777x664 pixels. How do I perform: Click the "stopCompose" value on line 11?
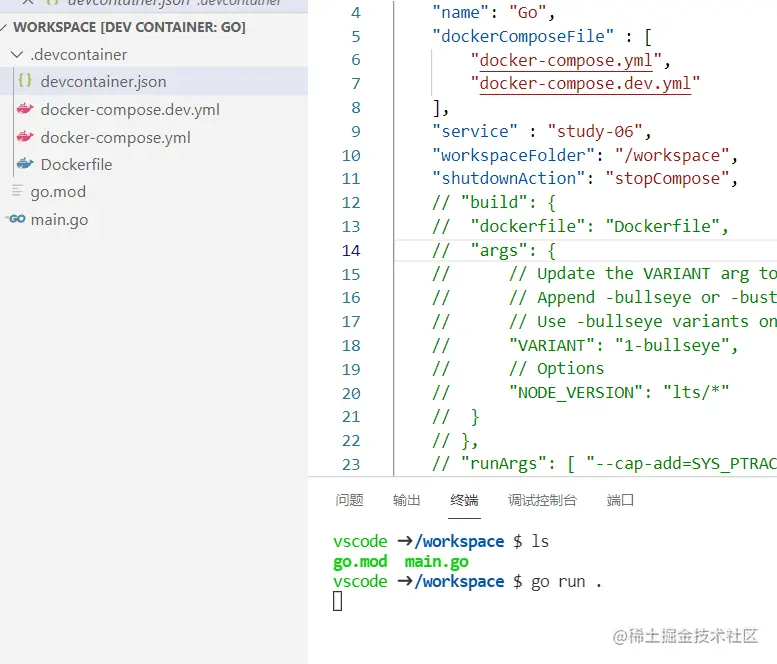tap(667, 178)
